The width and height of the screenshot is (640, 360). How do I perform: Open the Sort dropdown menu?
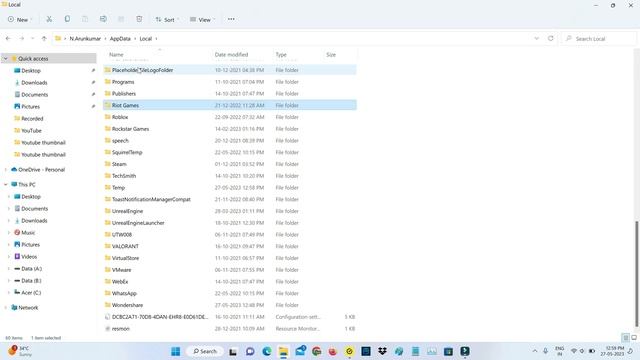click(167, 19)
